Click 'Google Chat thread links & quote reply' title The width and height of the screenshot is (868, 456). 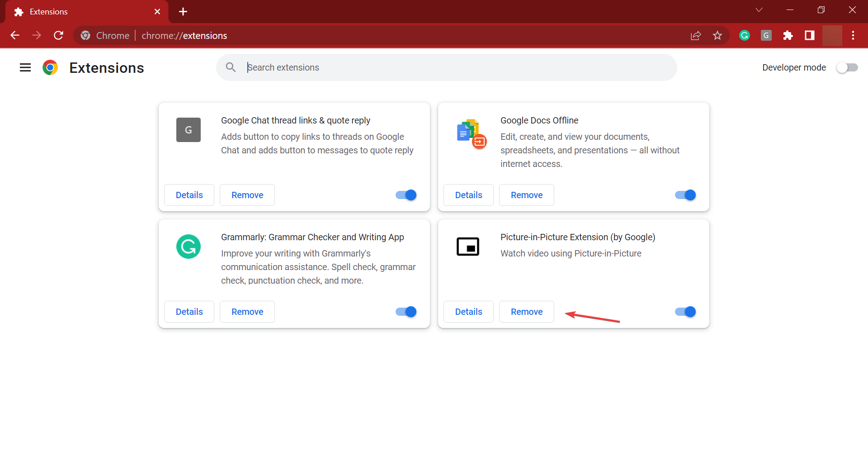296,120
